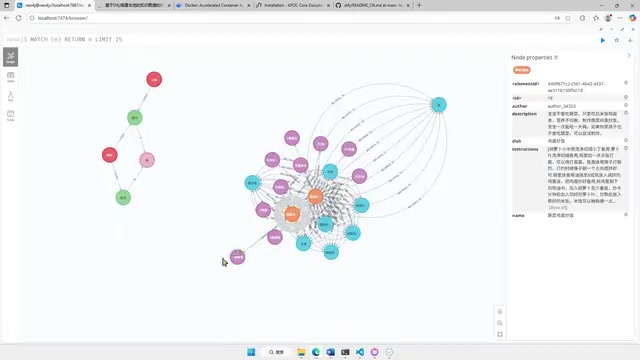Add this page to browser favorites
The width and height of the screenshot is (640, 360).
point(568,18)
